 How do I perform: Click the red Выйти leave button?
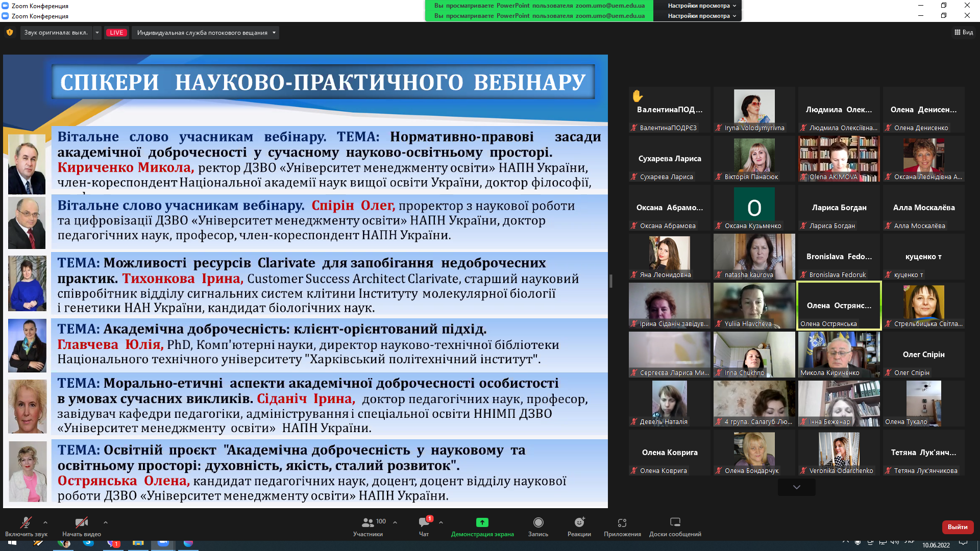click(957, 527)
